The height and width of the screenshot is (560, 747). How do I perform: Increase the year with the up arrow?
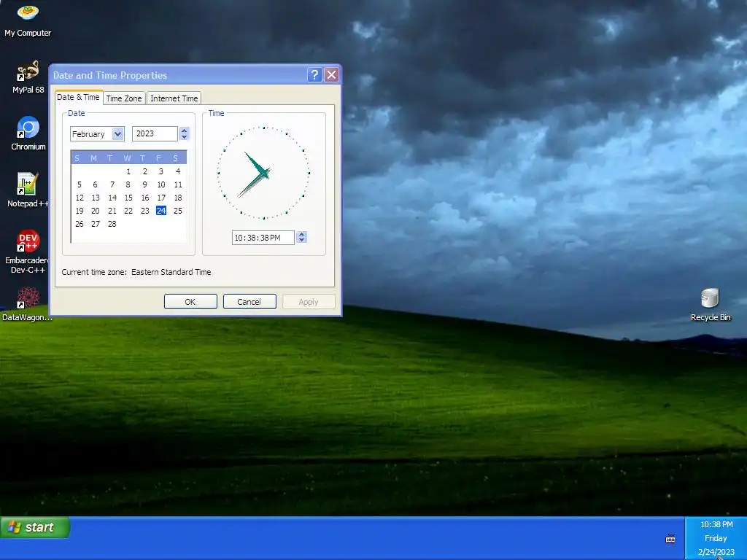point(185,131)
